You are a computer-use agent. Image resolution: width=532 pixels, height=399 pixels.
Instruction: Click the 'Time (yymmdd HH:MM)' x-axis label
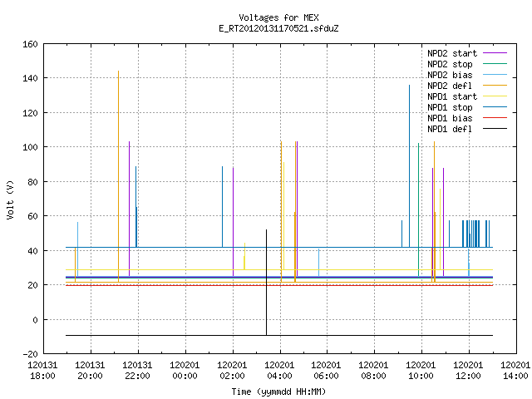278,392
